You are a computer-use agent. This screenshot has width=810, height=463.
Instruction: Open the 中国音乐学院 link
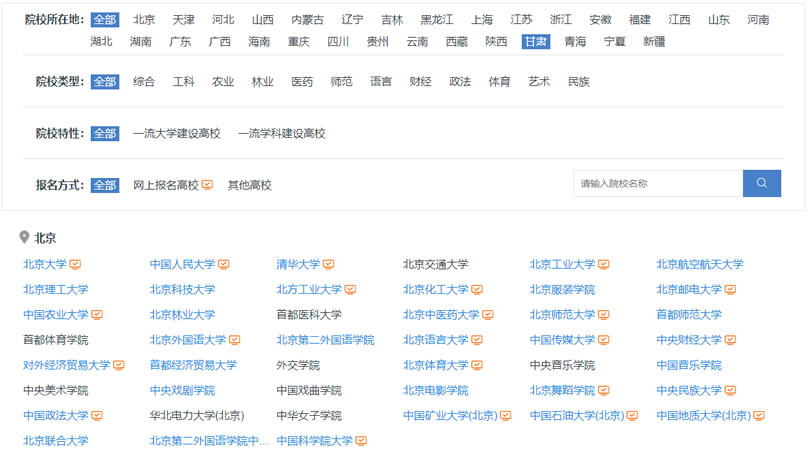(x=689, y=365)
